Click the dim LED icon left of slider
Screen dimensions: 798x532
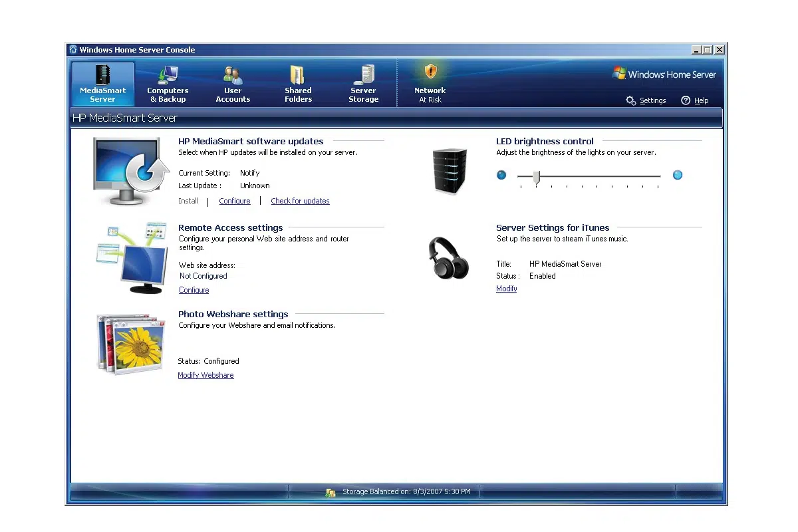point(501,175)
